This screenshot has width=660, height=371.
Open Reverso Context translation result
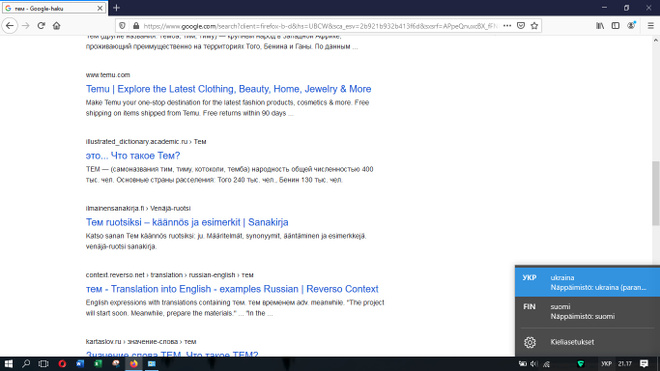pyautogui.click(x=232, y=289)
